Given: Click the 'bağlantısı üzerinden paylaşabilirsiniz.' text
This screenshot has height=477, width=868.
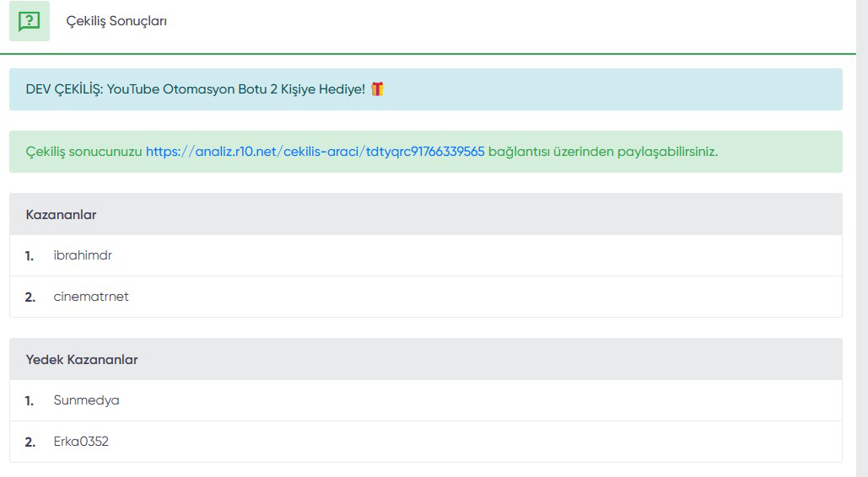Looking at the screenshot, I should [603, 152].
